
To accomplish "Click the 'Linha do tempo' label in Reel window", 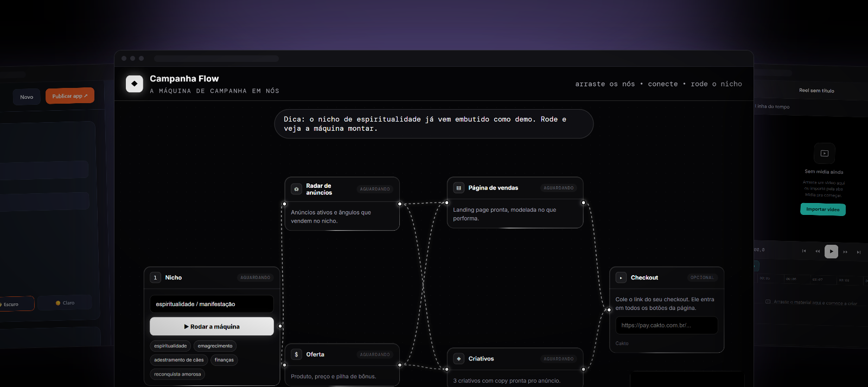I will click(773, 106).
